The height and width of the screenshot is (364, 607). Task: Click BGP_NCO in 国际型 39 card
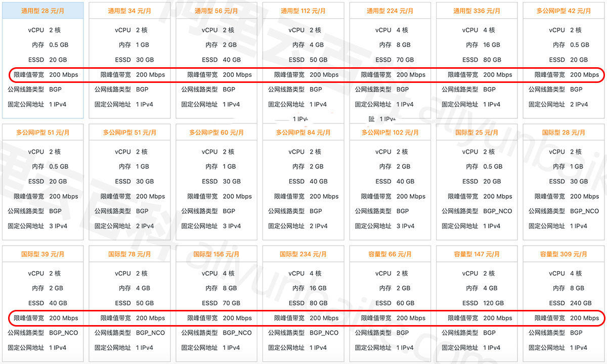tap(64, 333)
